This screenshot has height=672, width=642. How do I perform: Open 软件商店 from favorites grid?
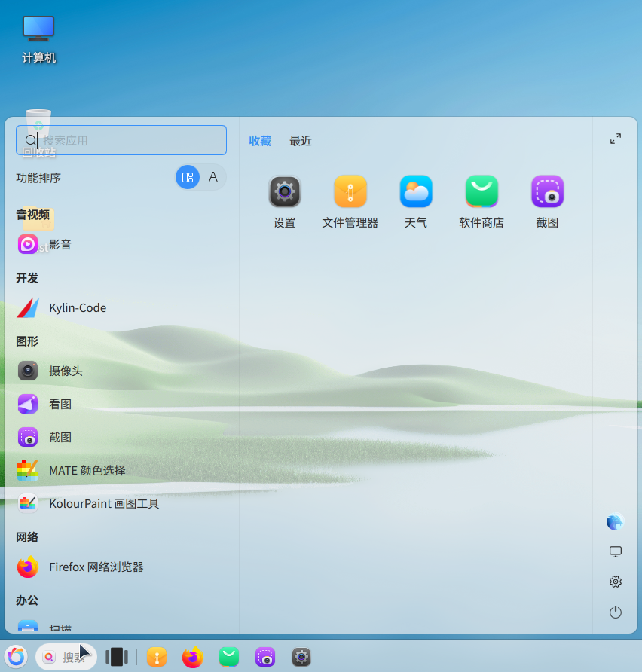coord(481,201)
